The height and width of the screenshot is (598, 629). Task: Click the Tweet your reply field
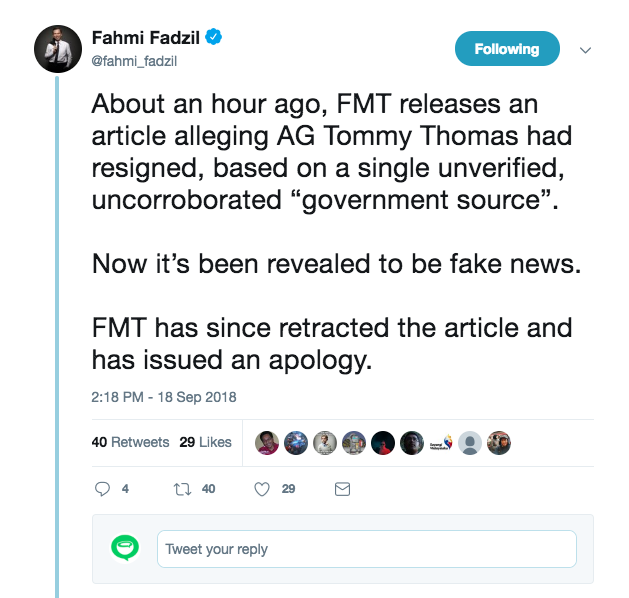366,549
